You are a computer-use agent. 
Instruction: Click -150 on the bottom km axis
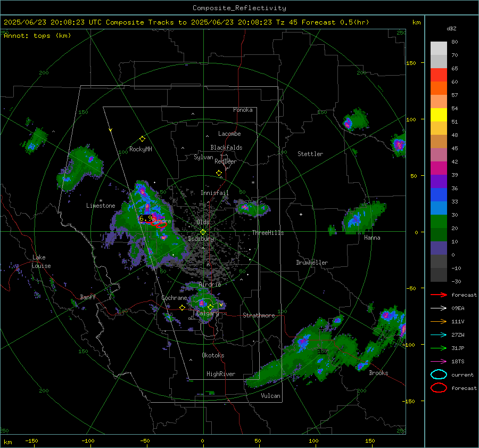[x=31, y=441]
